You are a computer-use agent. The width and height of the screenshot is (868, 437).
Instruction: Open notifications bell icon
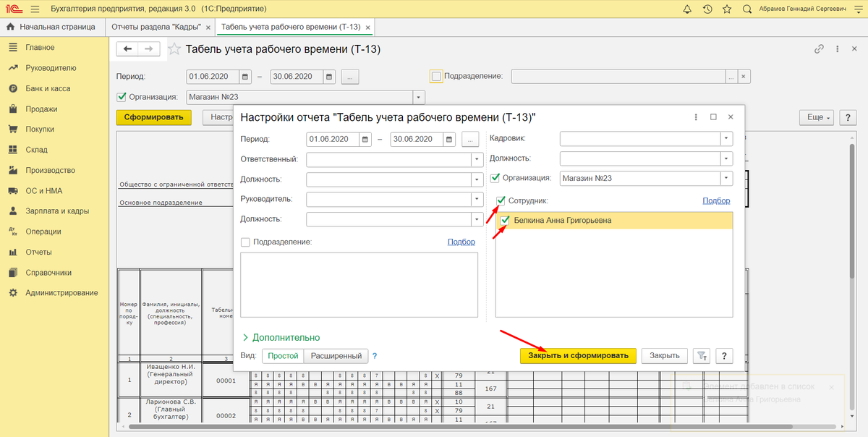point(686,9)
